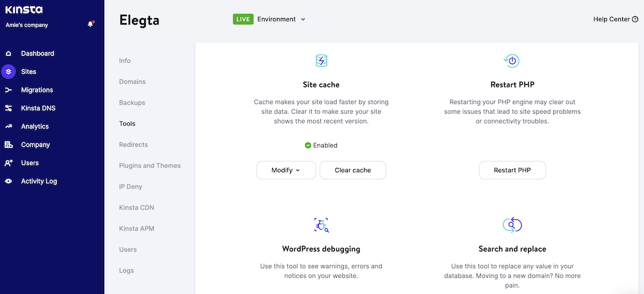
Task: Open Users tab in site menu
Action: (x=128, y=250)
